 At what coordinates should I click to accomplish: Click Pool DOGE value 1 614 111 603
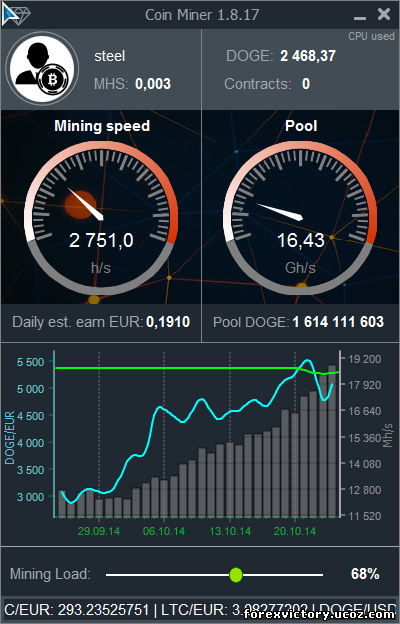tap(338, 322)
